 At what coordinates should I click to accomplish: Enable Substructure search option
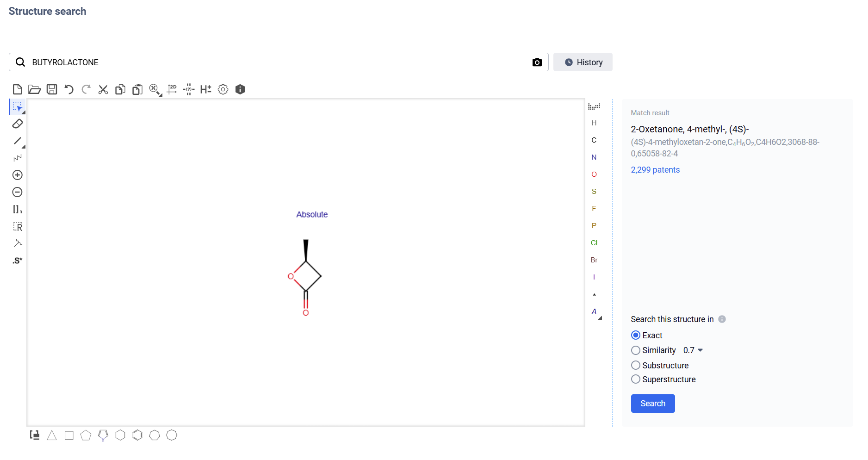[x=636, y=365]
